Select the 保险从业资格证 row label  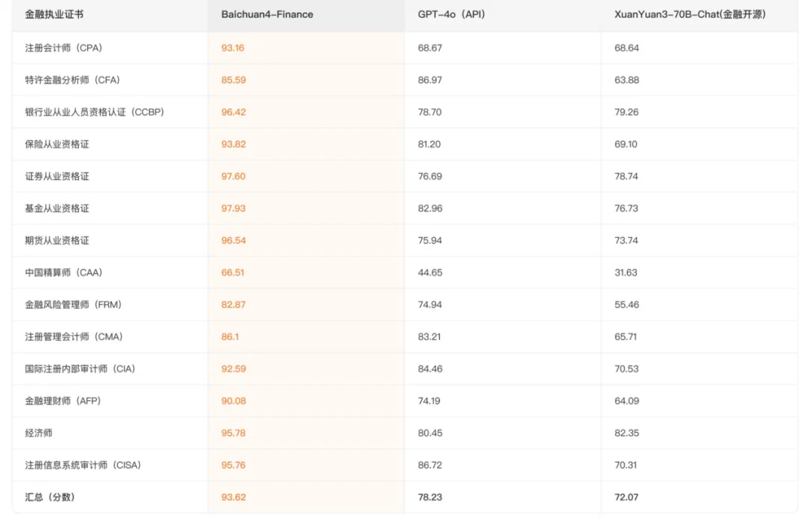[57, 144]
